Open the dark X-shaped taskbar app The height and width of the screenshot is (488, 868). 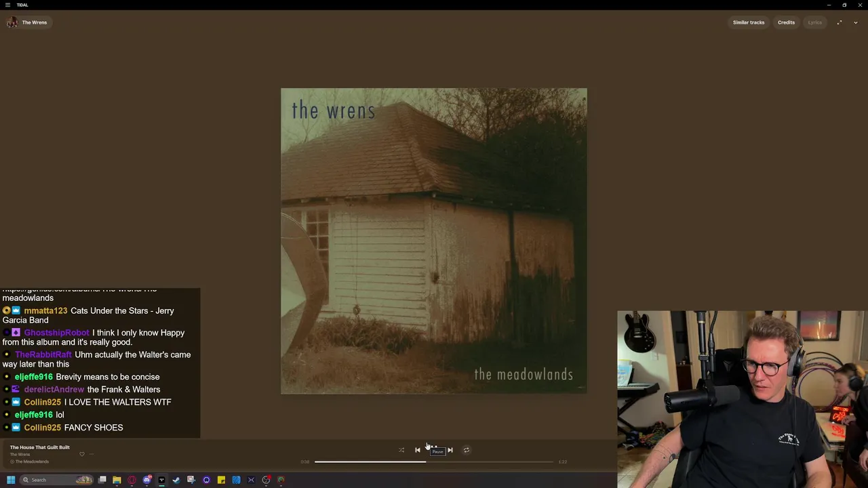point(251,480)
